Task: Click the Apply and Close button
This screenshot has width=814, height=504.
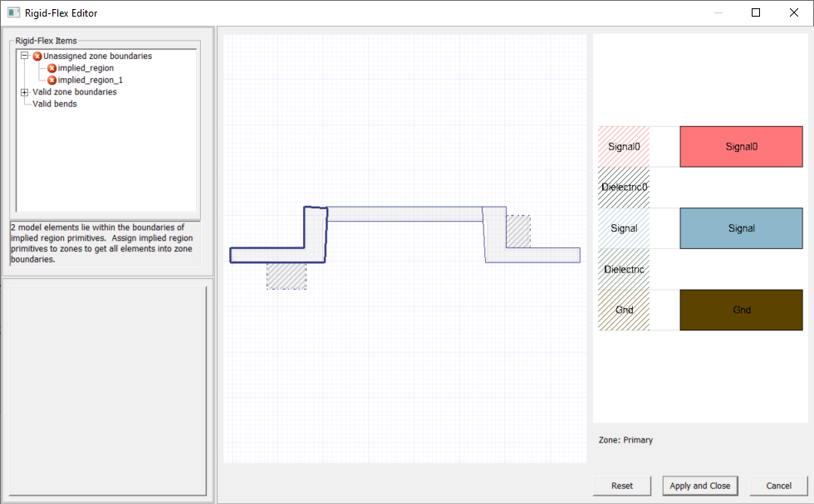Action: click(699, 486)
